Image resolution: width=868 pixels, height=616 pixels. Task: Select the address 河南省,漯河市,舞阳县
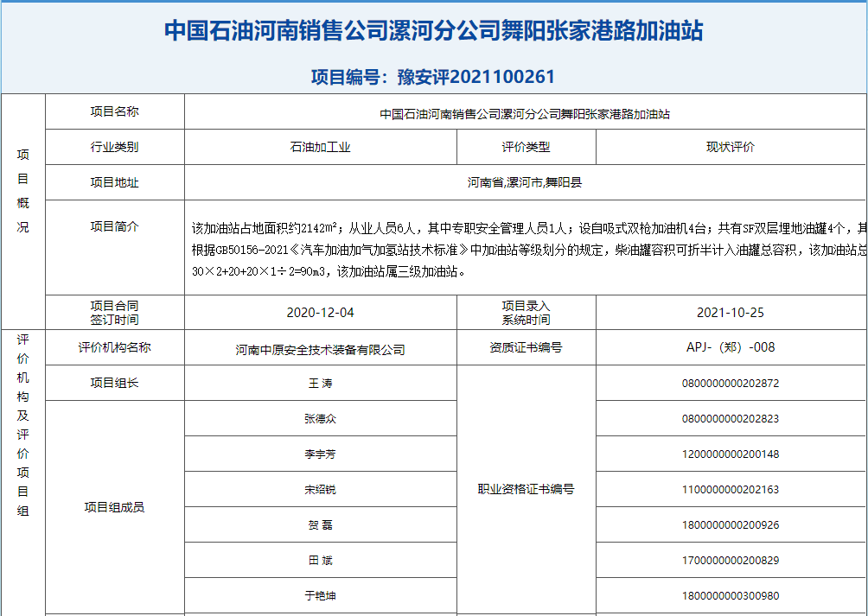coord(525,182)
